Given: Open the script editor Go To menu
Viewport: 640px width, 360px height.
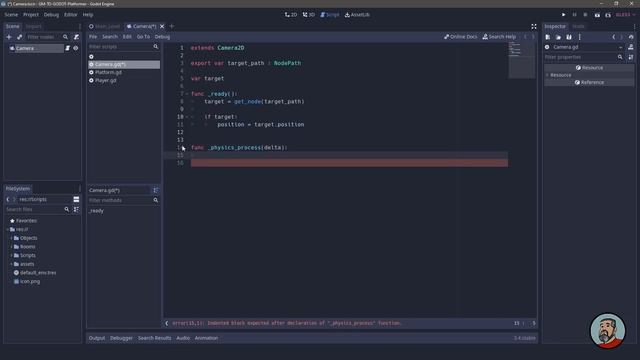Looking at the screenshot, I should pyautogui.click(x=143, y=37).
